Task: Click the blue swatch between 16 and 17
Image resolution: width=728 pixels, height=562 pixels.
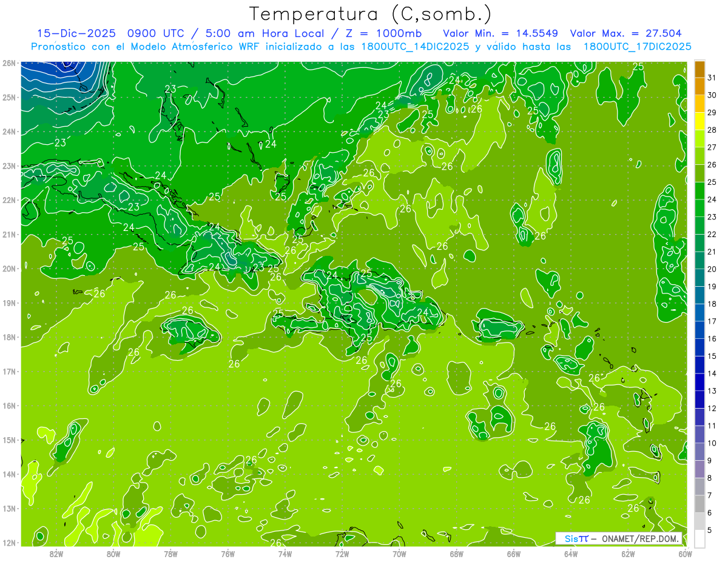Action: click(699, 330)
